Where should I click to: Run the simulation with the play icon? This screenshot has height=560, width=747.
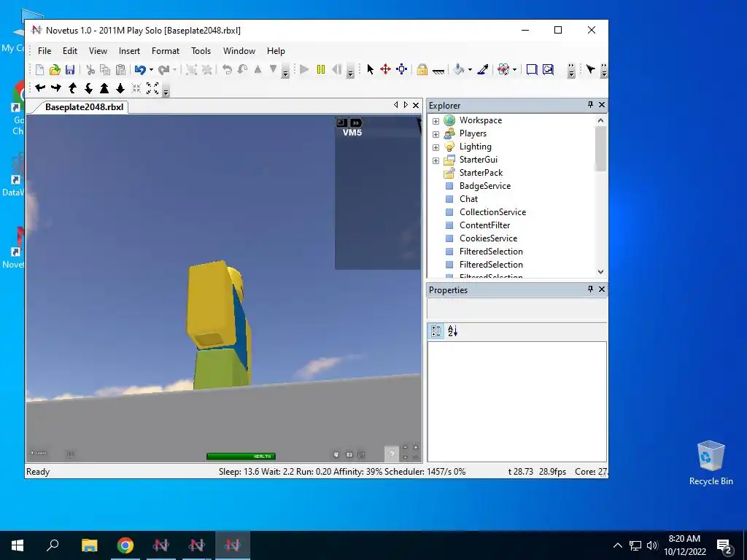[x=304, y=69]
